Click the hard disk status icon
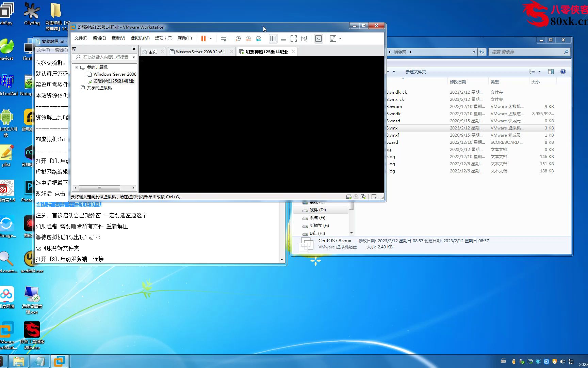The width and height of the screenshot is (588, 368). click(348, 197)
